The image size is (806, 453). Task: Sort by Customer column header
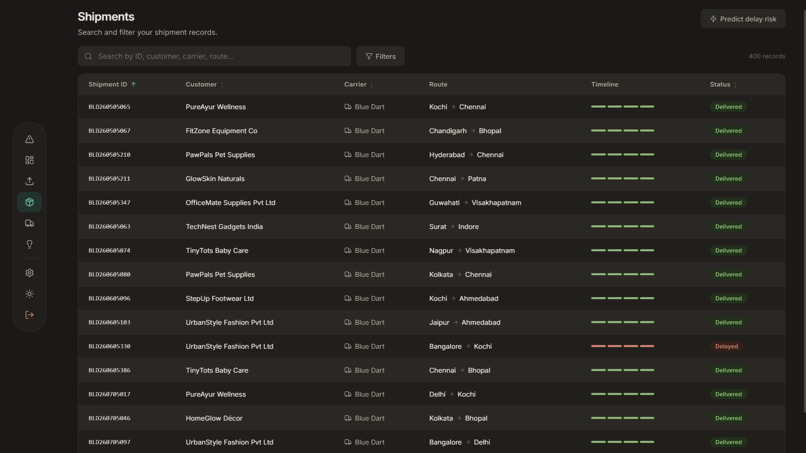tap(204, 84)
